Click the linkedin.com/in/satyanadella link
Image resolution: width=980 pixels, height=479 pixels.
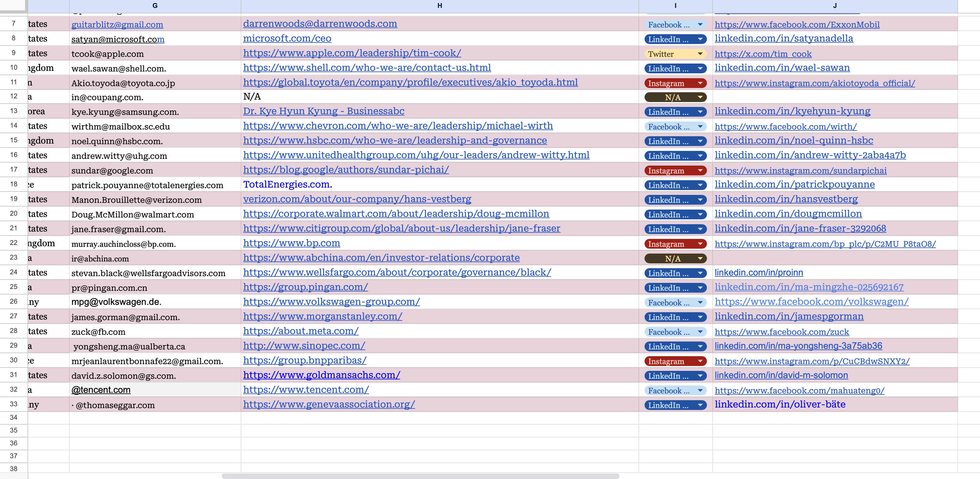(783, 38)
